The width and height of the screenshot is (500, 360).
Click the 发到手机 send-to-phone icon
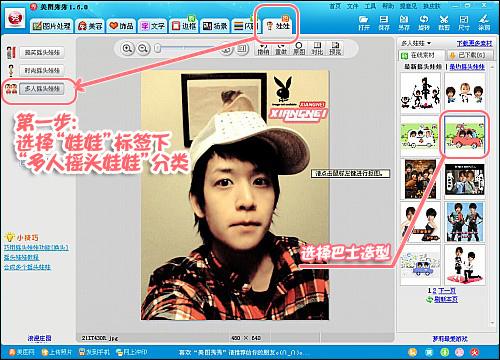pyautogui.click(x=94, y=352)
